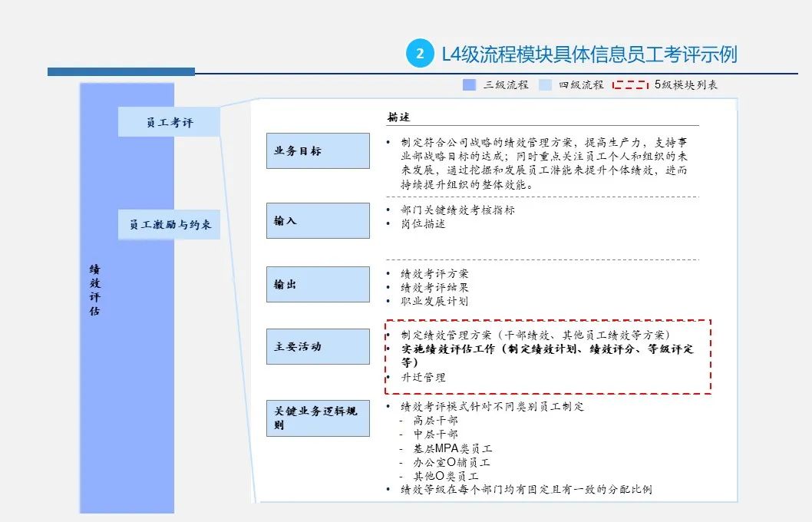Screen dimensions: 812x522
Task: Click the 绩效考评方案 bullet
Action: tap(434, 273)
